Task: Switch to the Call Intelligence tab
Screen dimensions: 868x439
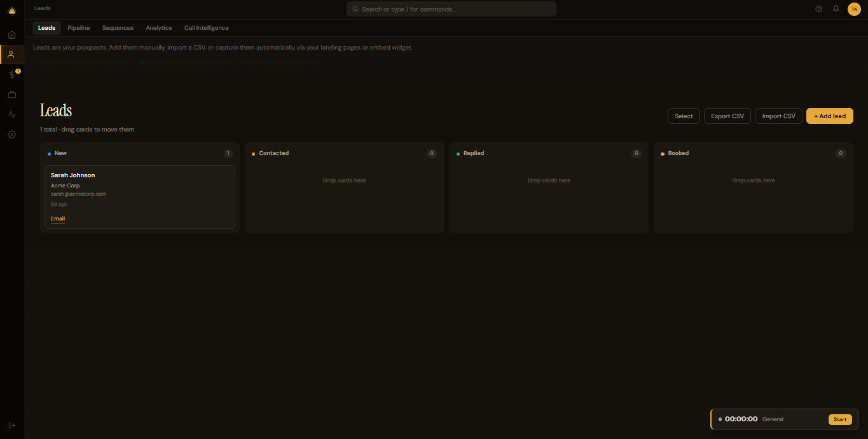Action: point(207,28)
